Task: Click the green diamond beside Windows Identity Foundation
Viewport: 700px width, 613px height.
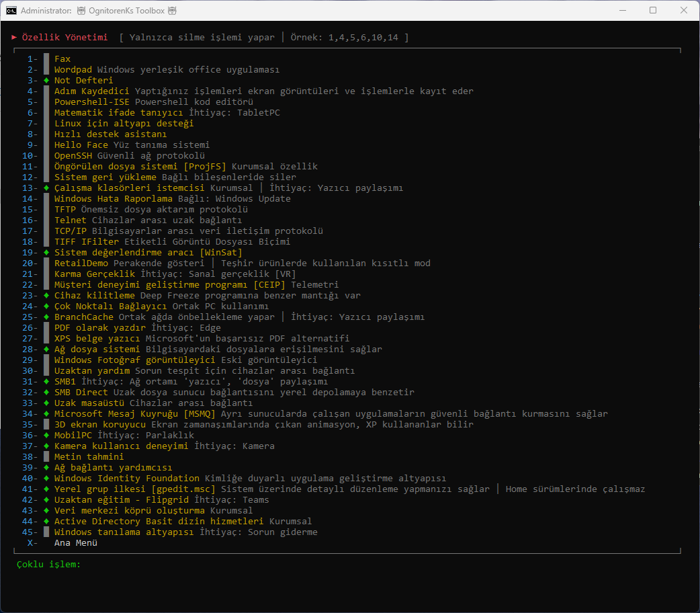Action: coord(46,479)
